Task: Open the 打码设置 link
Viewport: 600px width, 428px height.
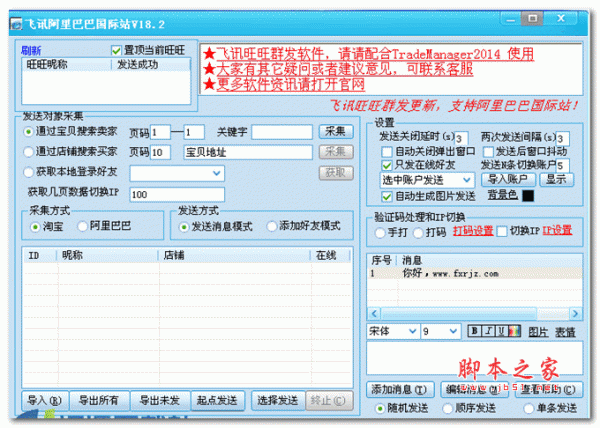Action: tap(473, 231)
